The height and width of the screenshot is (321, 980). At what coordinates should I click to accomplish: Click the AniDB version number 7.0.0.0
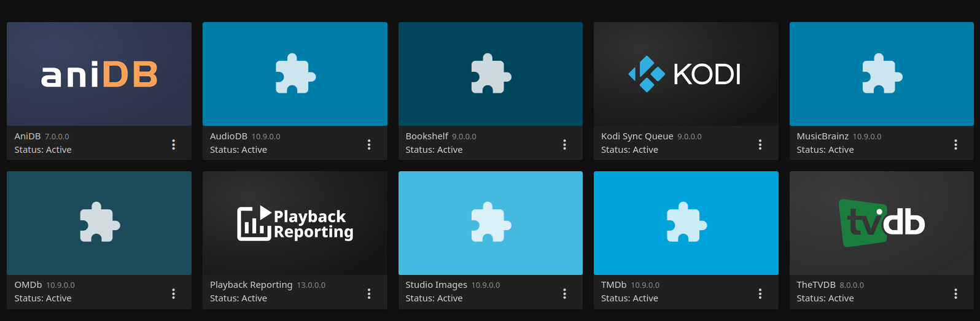57,137
